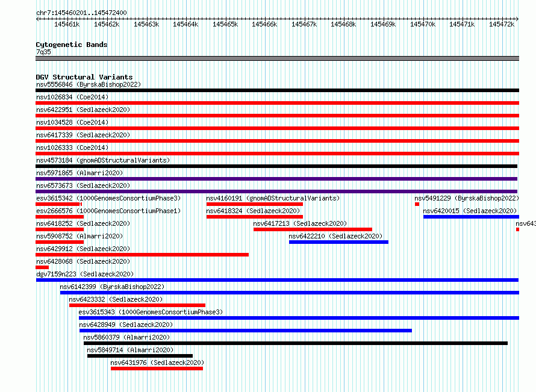Image resolution: width=536 pixels, height=392 pixels.
Task: Click the red bar under nsv6429912
Action: click(x=142, y=255)
